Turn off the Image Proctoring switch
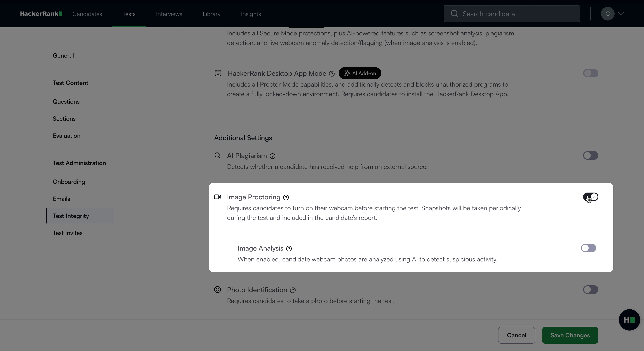This screenshot has width=644, height=351. (x=591, y=197)
